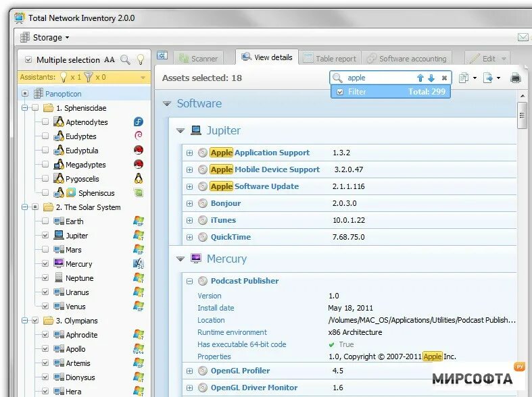Screen dimensions: 532x397
Task: Click the export report icon
Action: [x=488, y=78]
